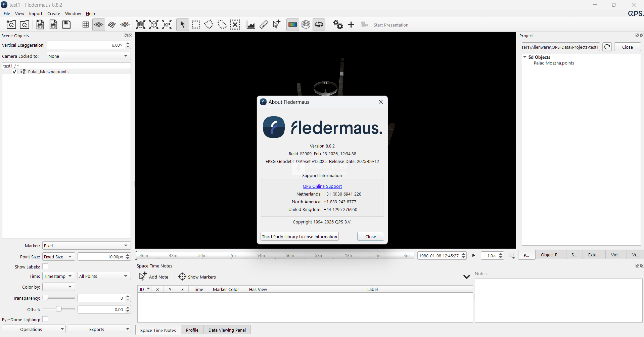Image resolution: width=644 pixels, height=337 pixels.
Task: Switch to the Data Viewing Panel tab
Action: point(227,330)
